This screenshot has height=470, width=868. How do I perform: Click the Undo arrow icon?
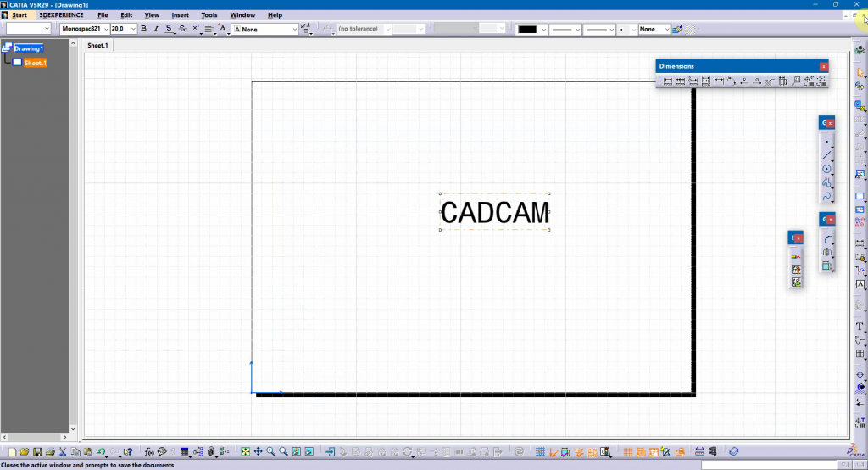[101, 452]
